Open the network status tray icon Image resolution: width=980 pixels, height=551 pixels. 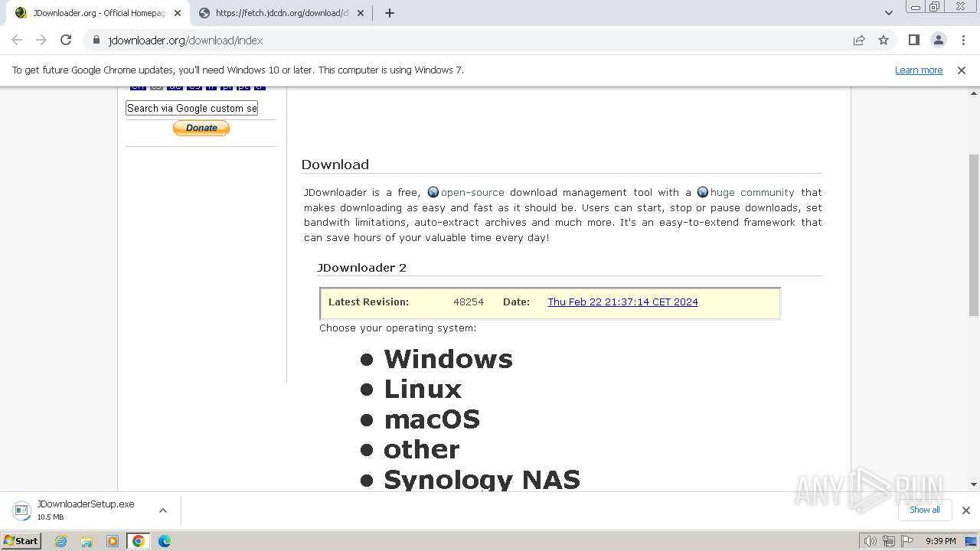[x=889, y=541]
